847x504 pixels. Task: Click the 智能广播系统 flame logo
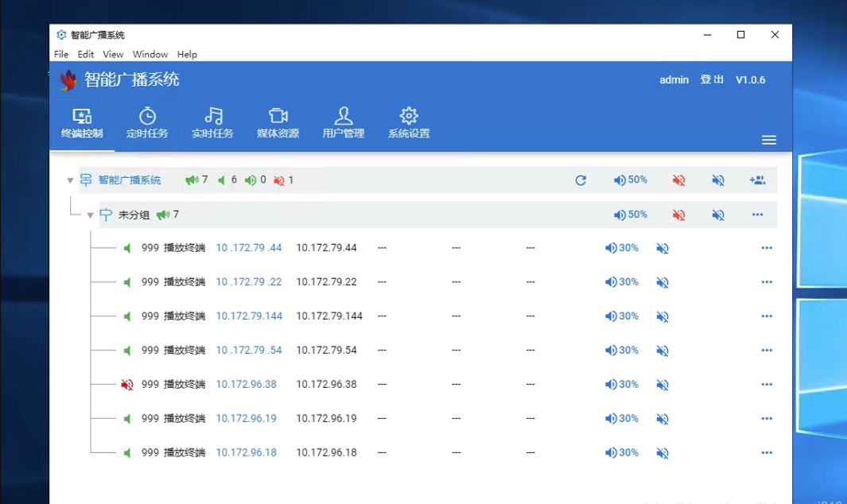point(68,80)
